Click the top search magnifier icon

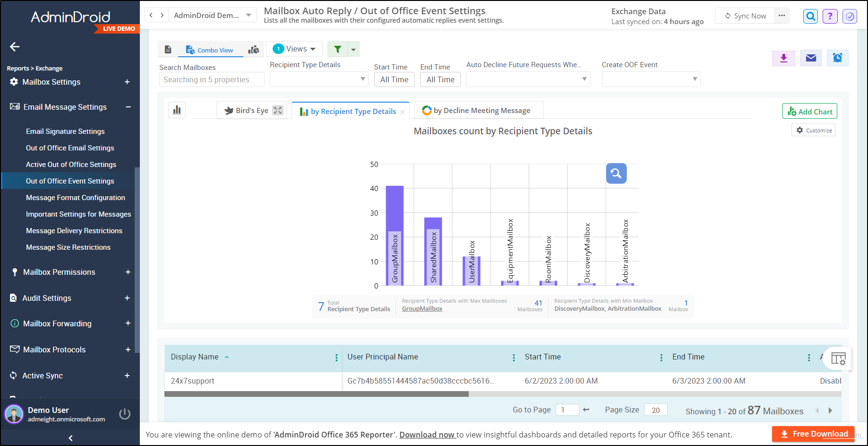coord(811,17)
